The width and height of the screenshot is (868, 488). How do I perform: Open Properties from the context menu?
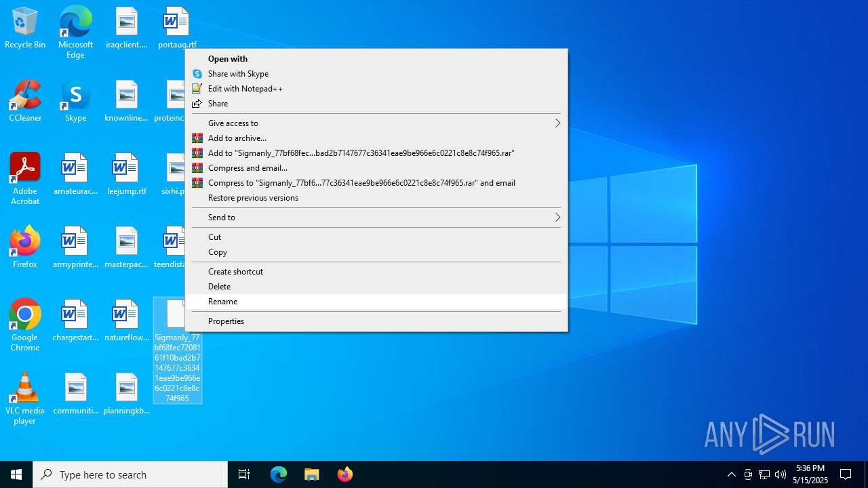376,321
